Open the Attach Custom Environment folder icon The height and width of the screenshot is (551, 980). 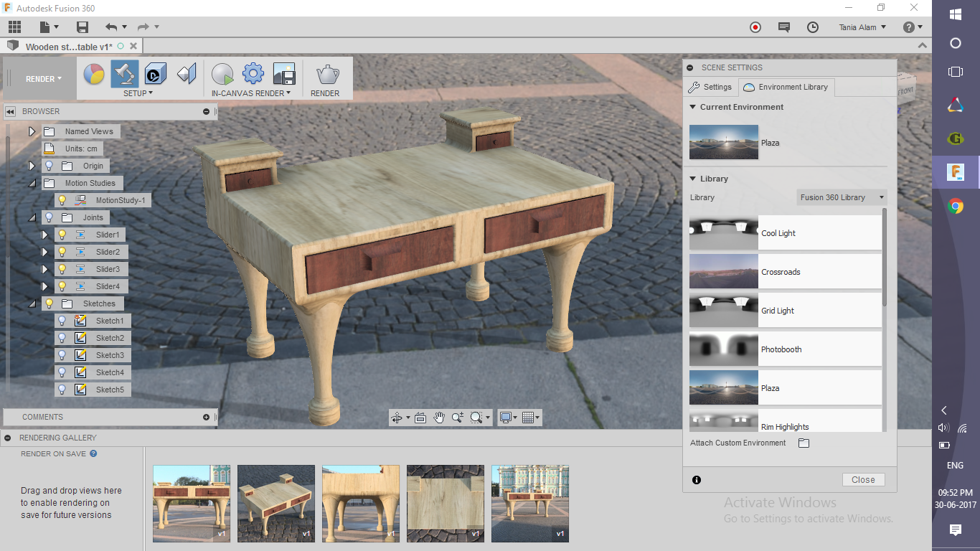(804, 443)
